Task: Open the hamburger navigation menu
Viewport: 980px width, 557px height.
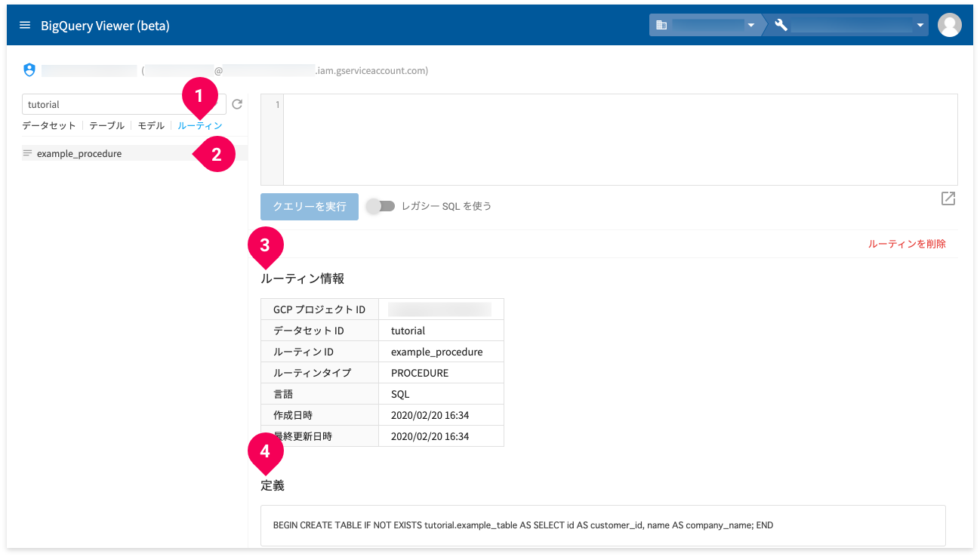Action: point(25,26)
